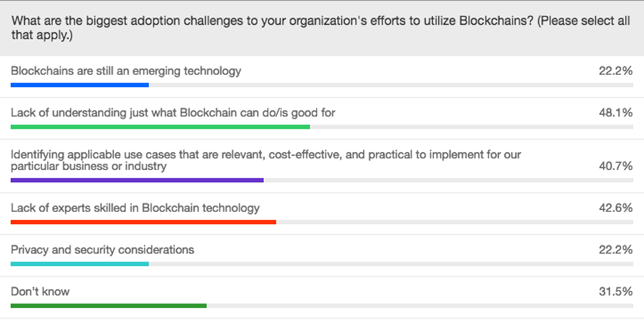Click the 40.7% percentage value
This screenshot has height=323, width=644.
616,167
